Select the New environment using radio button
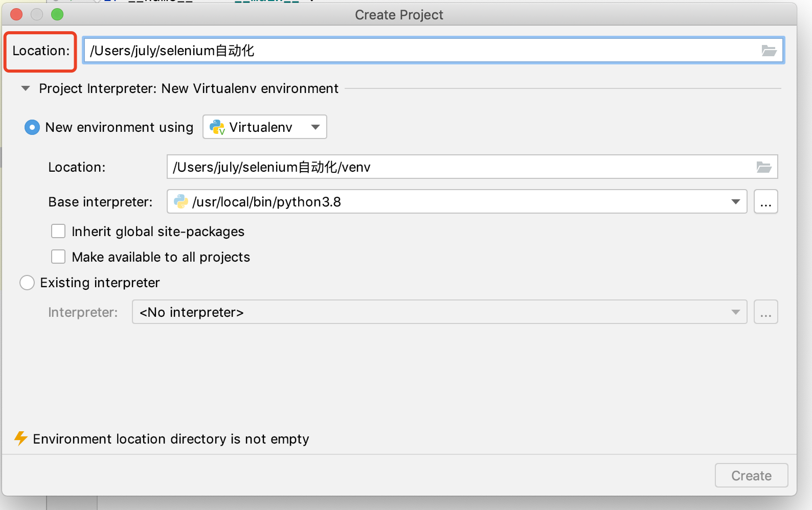 tap(32, 127)
